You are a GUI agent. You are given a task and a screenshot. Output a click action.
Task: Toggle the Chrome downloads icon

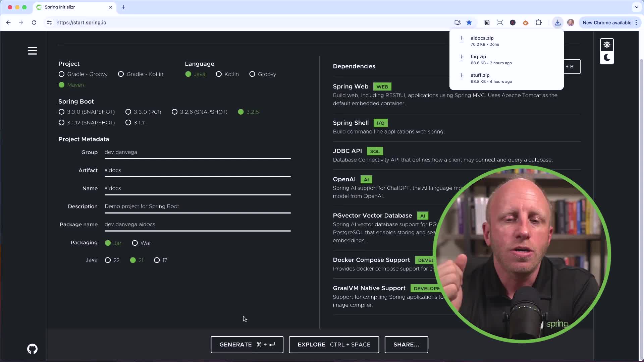point(557,22)
